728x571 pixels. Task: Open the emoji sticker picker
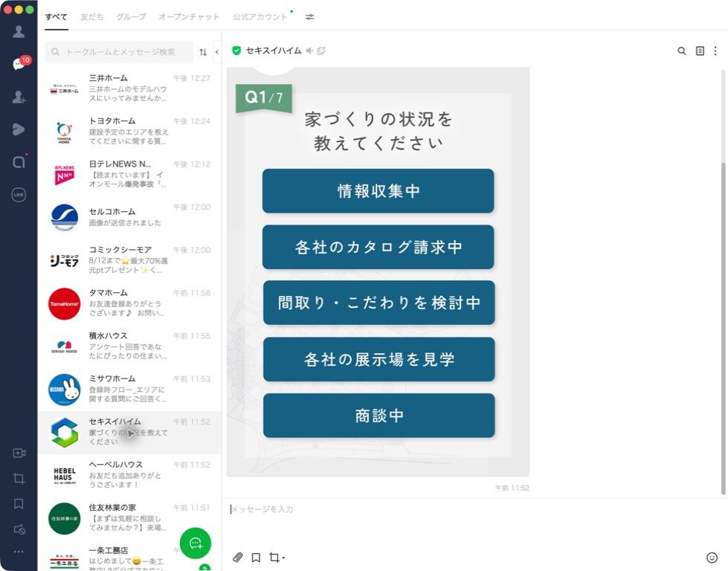click(x=712, y=558)
